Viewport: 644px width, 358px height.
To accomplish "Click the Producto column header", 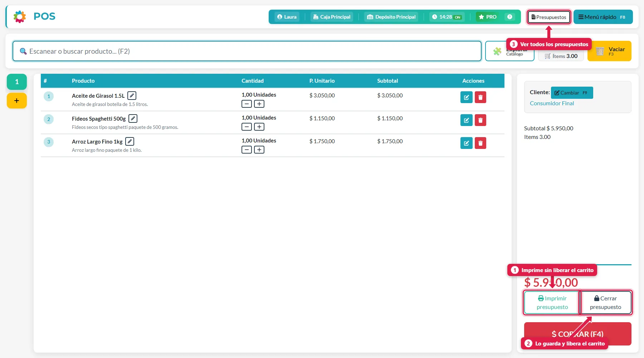I will (x=83, y=81).
